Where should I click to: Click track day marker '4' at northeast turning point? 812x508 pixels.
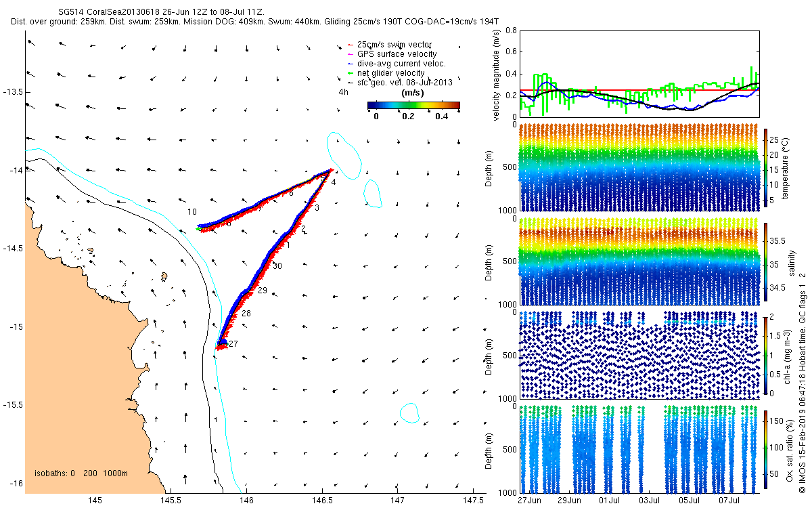[334, 182]
